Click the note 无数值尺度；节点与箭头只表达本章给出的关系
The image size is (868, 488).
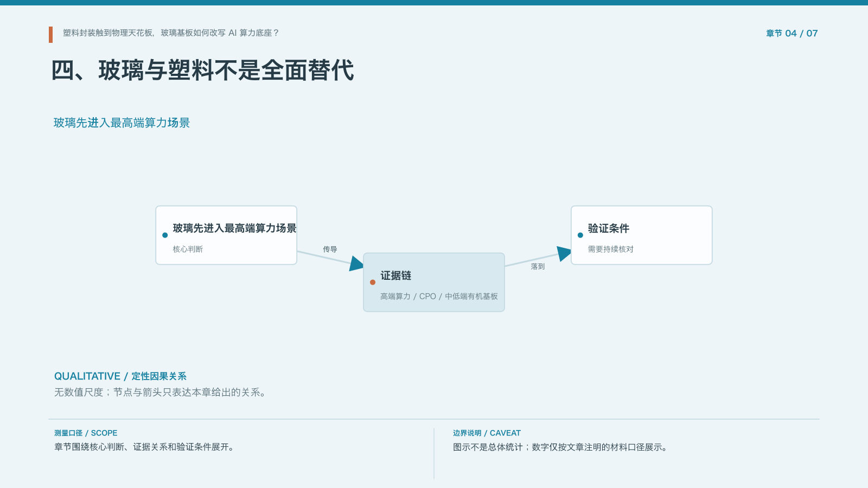click(162, 392)
